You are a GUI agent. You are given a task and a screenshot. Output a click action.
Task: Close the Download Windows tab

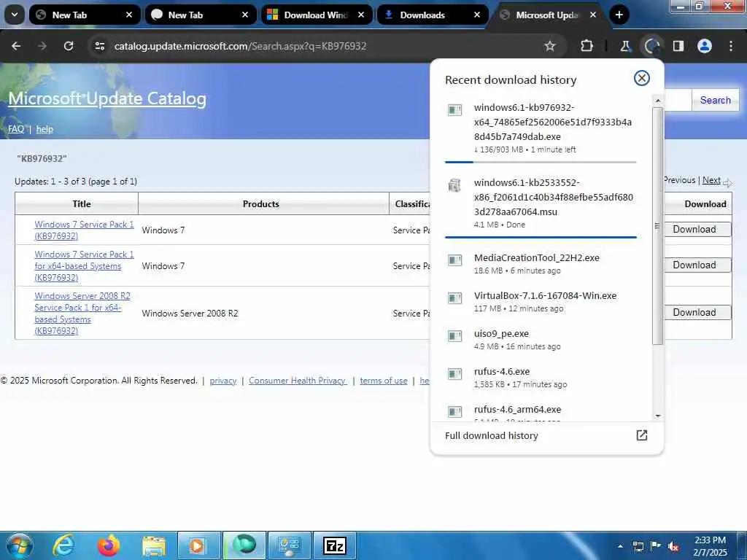tap(361, 15)
